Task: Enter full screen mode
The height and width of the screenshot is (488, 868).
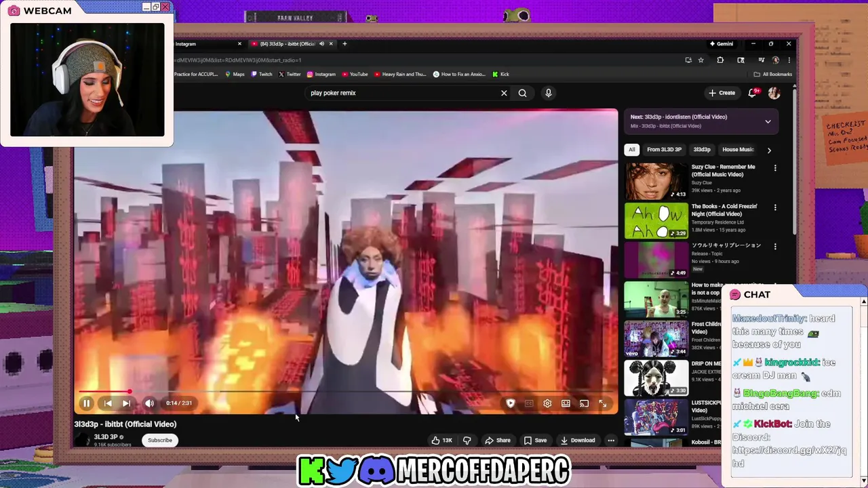Action: (603, 403)
